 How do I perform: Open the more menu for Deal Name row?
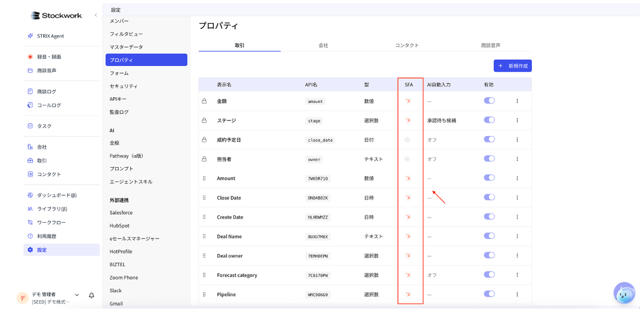[x=517, y=236]
